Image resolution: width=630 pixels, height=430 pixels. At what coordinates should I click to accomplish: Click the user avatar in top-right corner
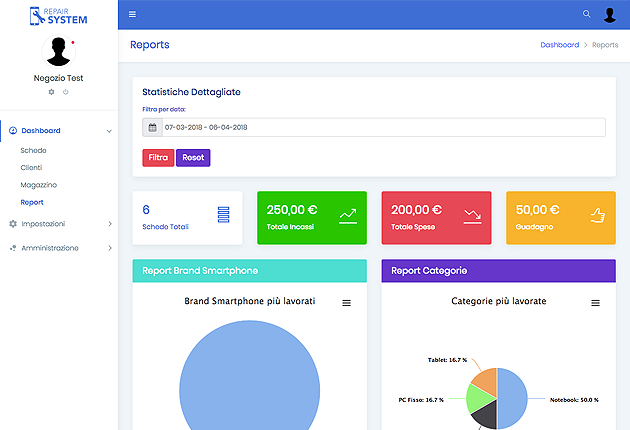click(x=610, y=14)
